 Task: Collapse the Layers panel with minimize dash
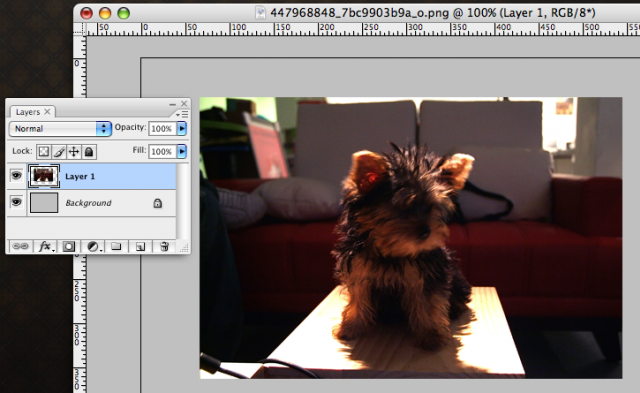coord(172,104)
